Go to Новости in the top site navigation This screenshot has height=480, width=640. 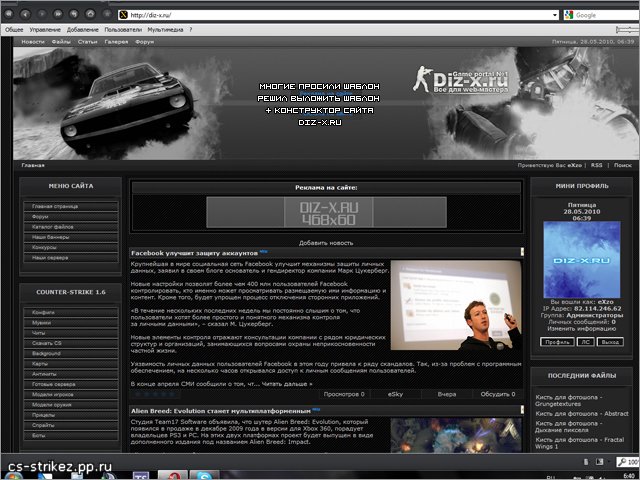(x=33, y=42)
